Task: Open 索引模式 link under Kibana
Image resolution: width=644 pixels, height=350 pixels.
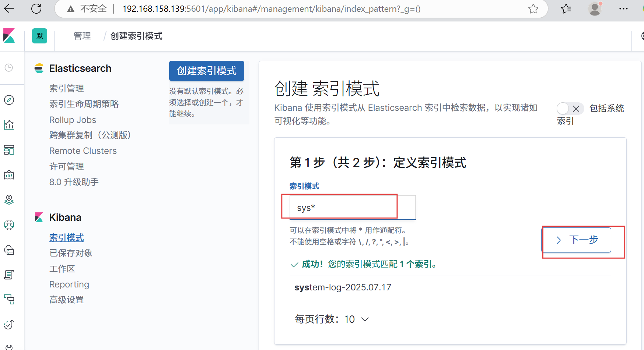Action: [x=67, y=238]
